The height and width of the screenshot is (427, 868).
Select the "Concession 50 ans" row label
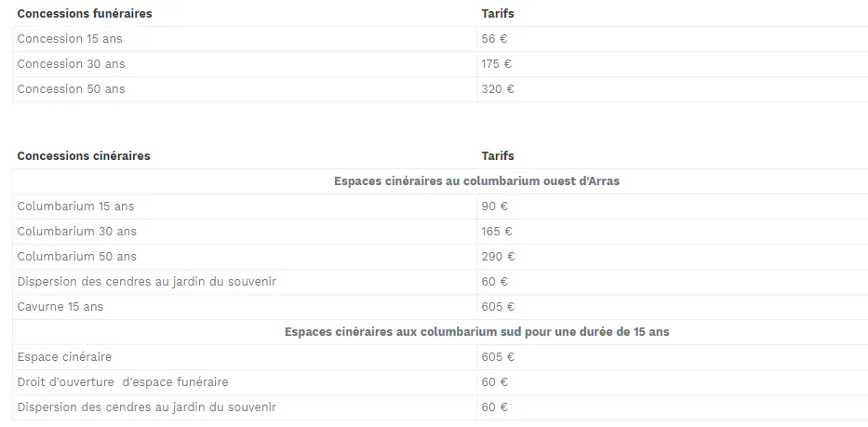coord(71,89)
